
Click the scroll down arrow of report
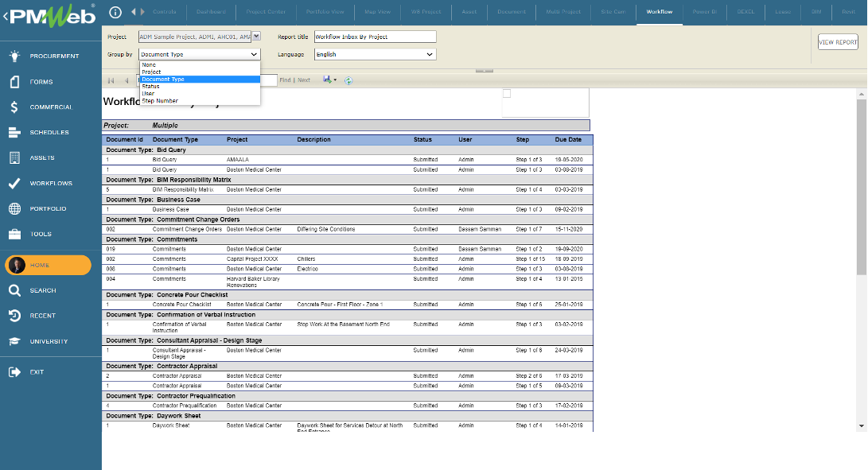(x=861, y=426)
